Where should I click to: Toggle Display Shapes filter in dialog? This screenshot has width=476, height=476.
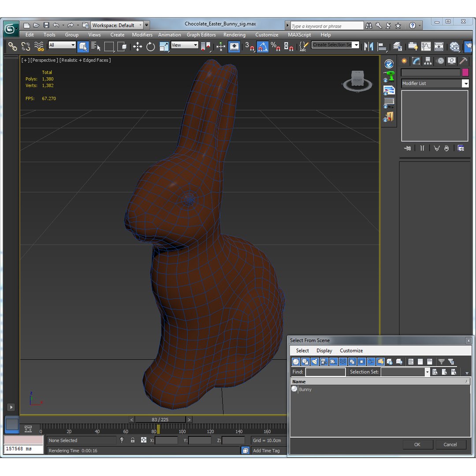(x=305, y=361)
